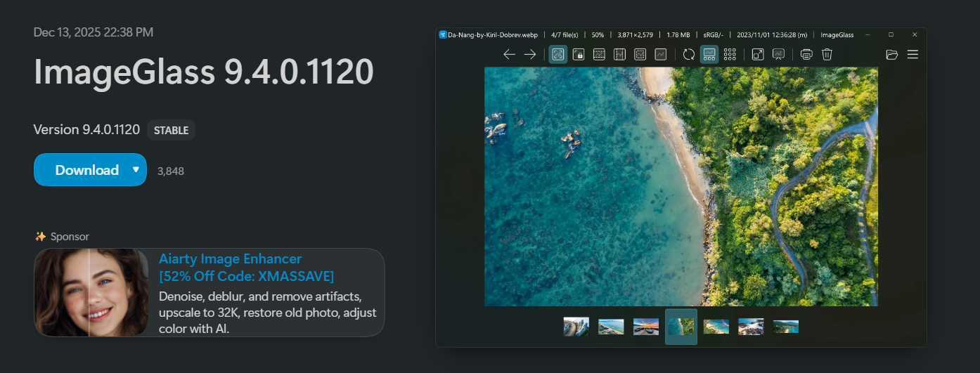Select Scale to Fill zoom mode
The image size is (980, 373).
[x=660, y=54]
